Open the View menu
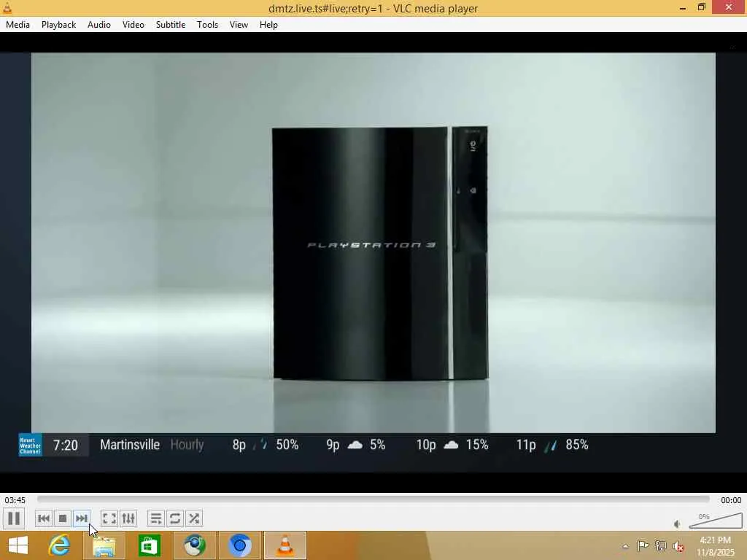Viewport: 747px width, 560px height. 239,25
